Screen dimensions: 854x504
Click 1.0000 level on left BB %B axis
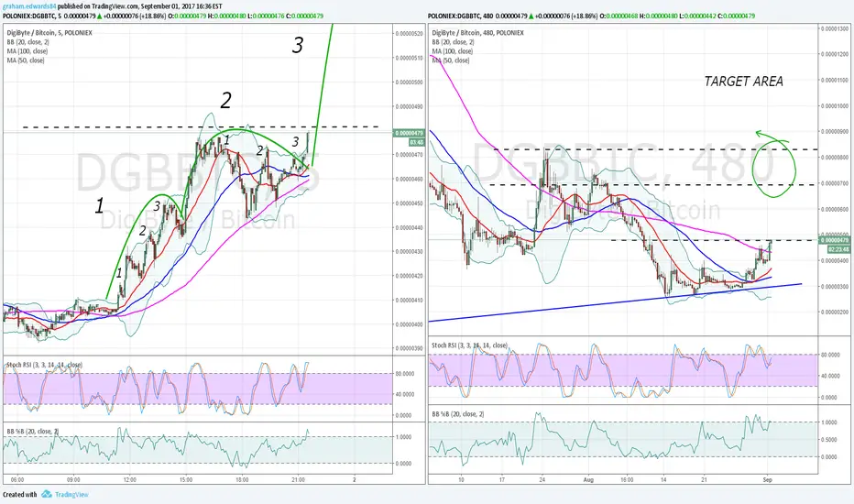point(403,437)
